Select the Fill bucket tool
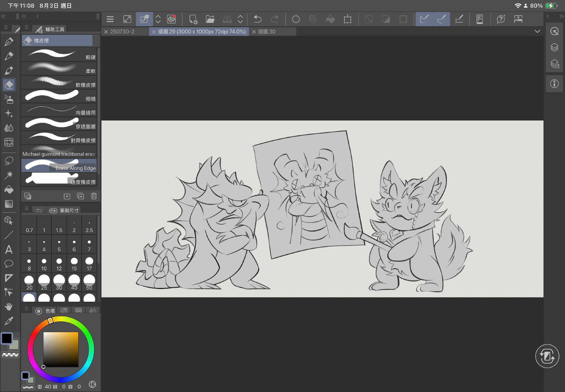 9,189
